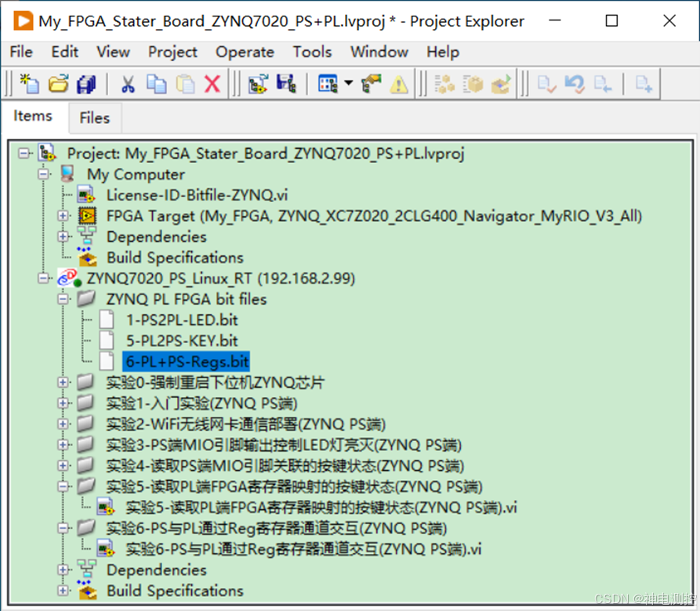Expand the 实验4-读取PS端MIO引脚关联的按键状态 folder

click(63, 465)
